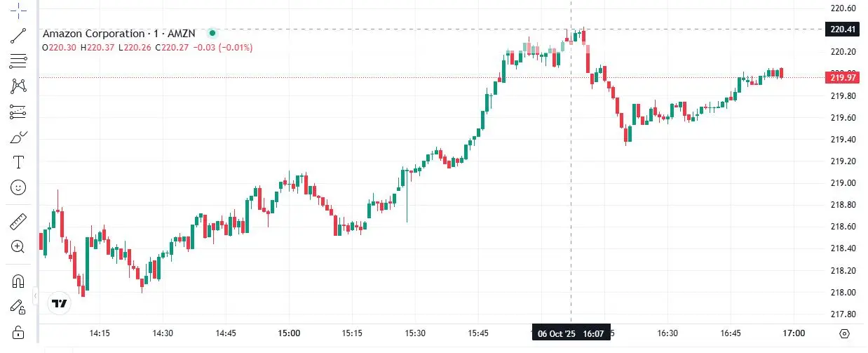Toggle lock all drawings
The image size is (868, 353).
(18, 331)
